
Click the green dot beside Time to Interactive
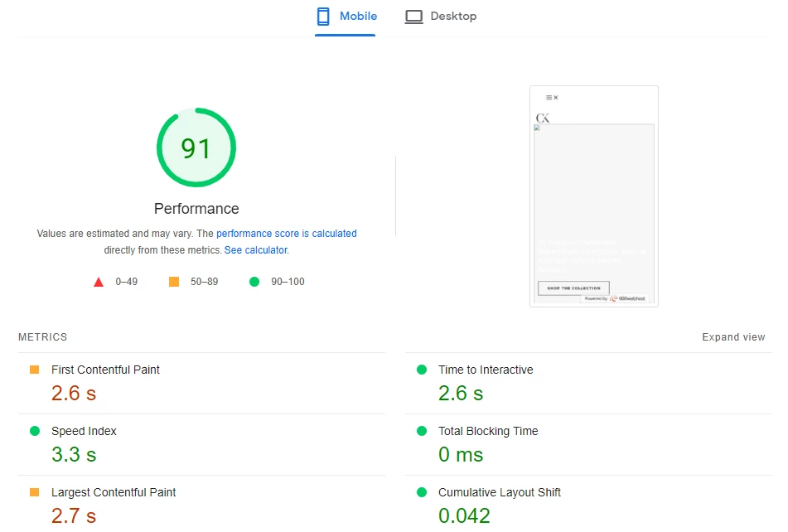422,370
